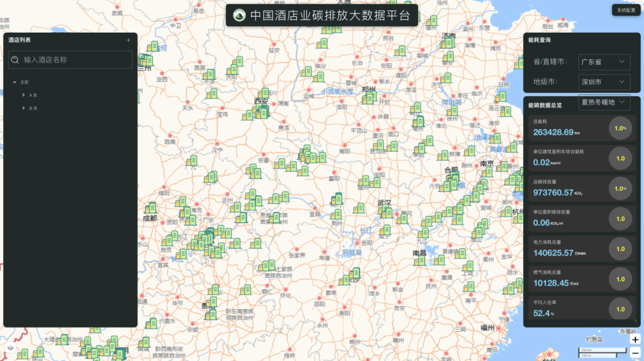
Task: Select the hotel marker right of 济宁 label
Action: 447,78
